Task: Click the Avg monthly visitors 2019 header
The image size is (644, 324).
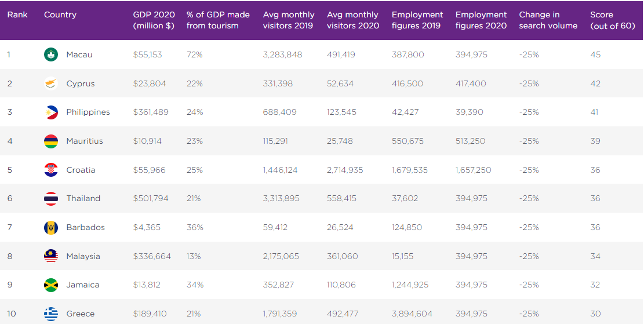Action: click(289, 20)
